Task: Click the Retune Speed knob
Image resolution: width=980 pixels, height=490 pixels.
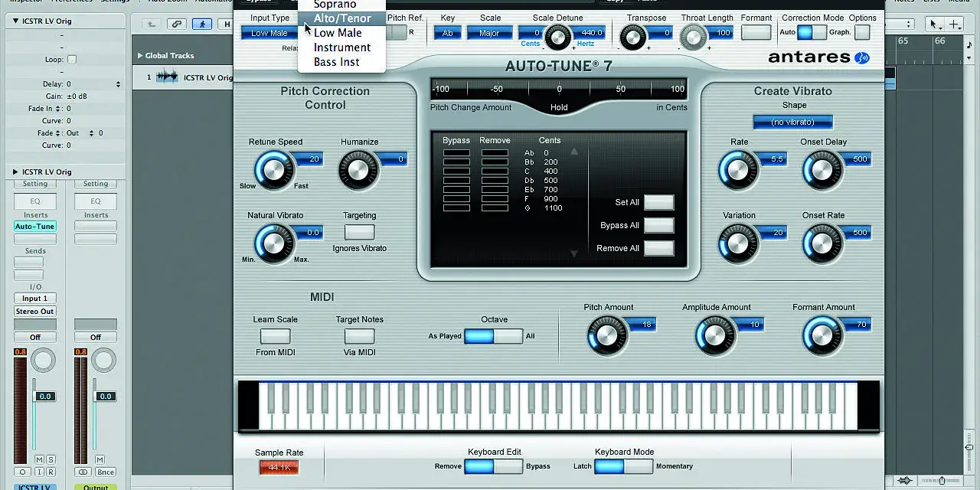Action: tap(273, 169)
